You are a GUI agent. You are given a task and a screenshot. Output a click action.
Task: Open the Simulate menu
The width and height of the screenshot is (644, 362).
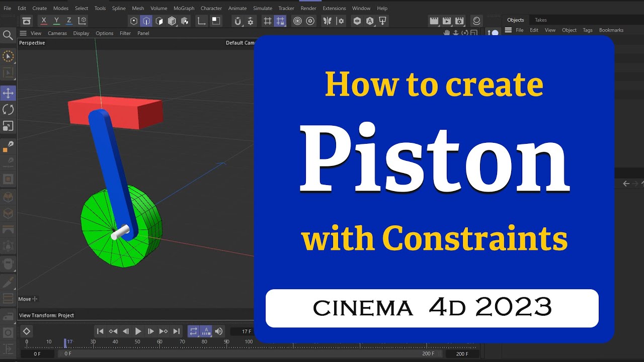tap(263, 8)
